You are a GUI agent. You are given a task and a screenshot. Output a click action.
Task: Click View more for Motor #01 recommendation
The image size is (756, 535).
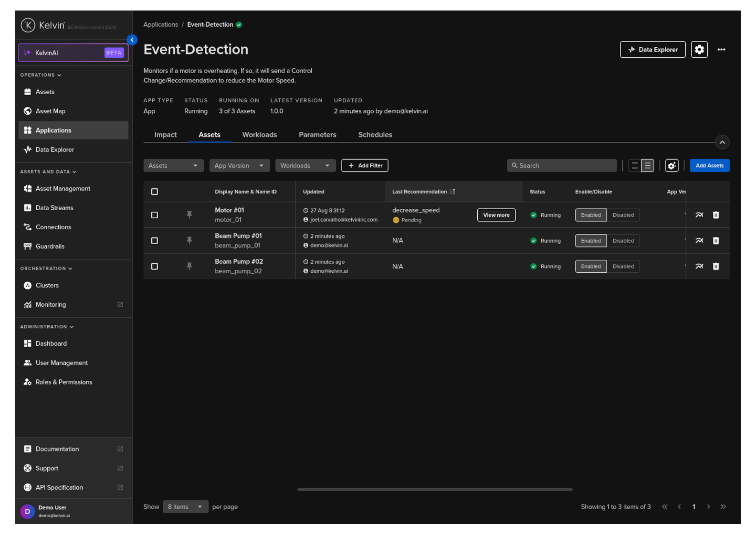[496, 215]
